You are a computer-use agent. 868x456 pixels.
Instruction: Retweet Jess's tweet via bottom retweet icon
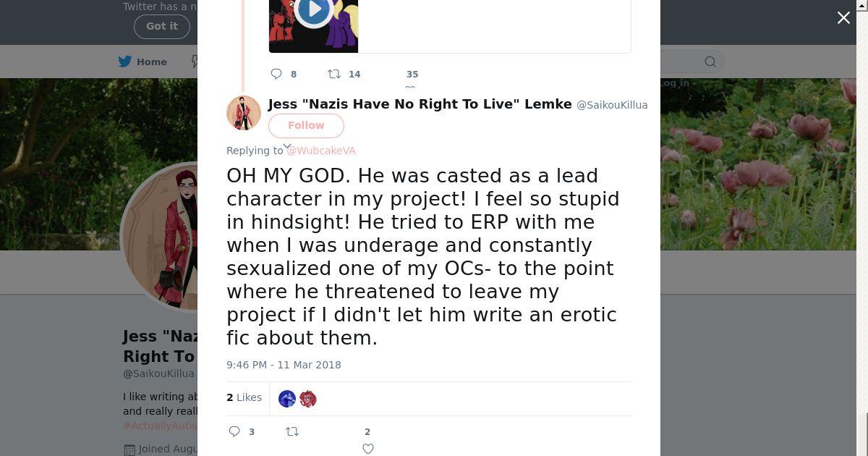click(x=292, y=431)
